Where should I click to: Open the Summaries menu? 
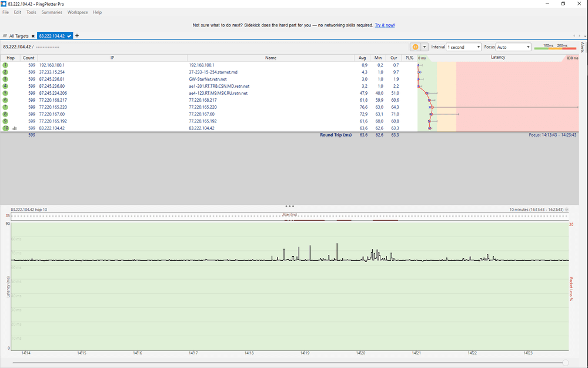click(x=52, y=12)
